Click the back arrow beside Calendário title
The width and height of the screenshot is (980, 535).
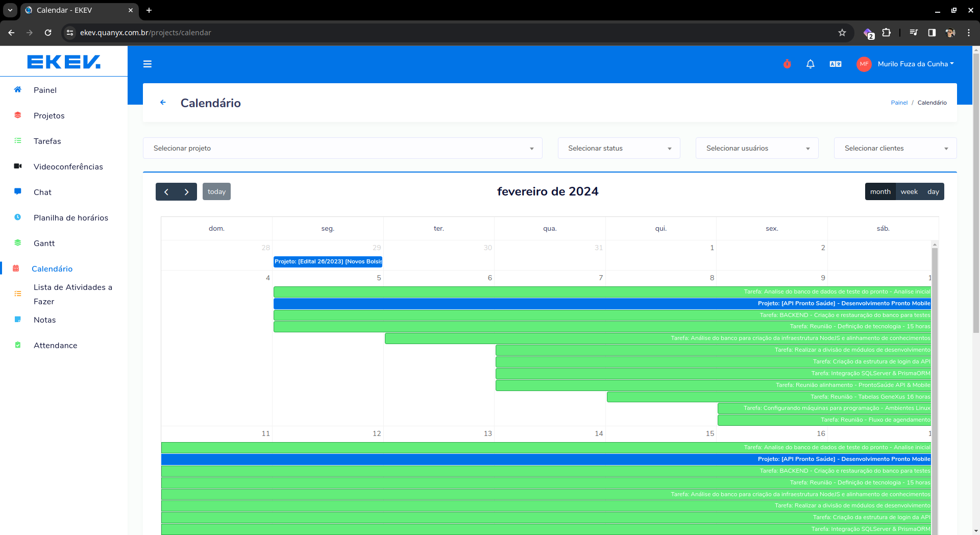click(x=163, y=103)
